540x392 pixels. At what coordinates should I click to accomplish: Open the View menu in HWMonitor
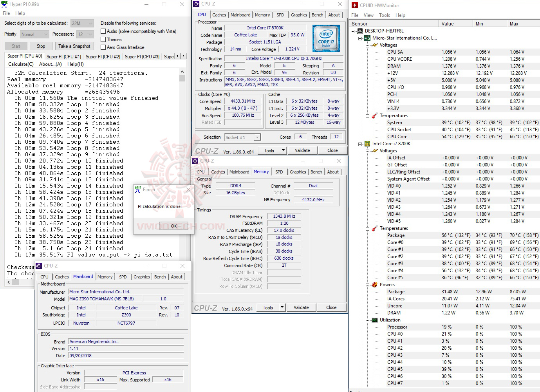pos(368,15)
